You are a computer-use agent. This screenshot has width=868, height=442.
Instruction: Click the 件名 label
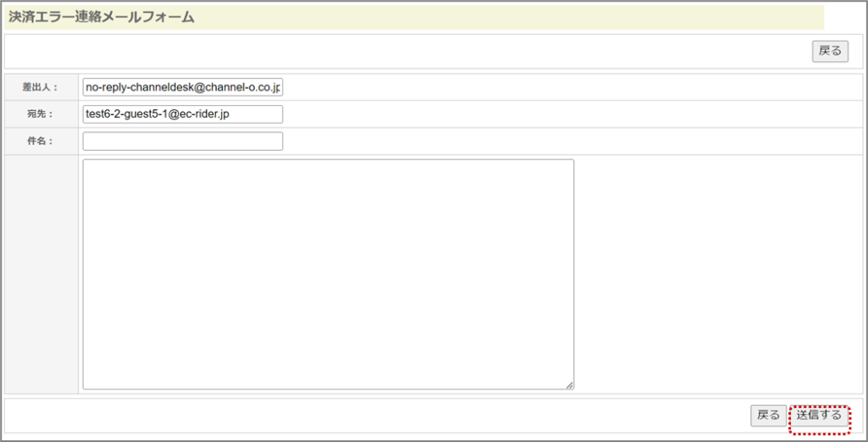tap(39, 141)
